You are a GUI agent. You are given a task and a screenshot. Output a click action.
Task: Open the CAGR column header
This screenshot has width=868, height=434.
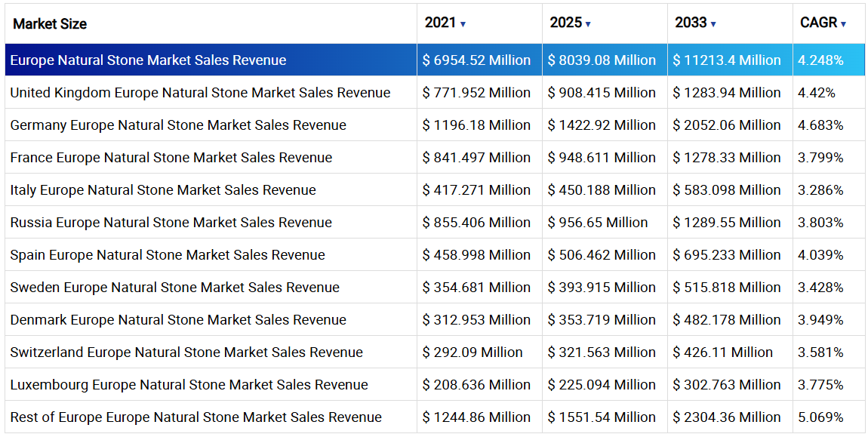[x=819, y=23]
